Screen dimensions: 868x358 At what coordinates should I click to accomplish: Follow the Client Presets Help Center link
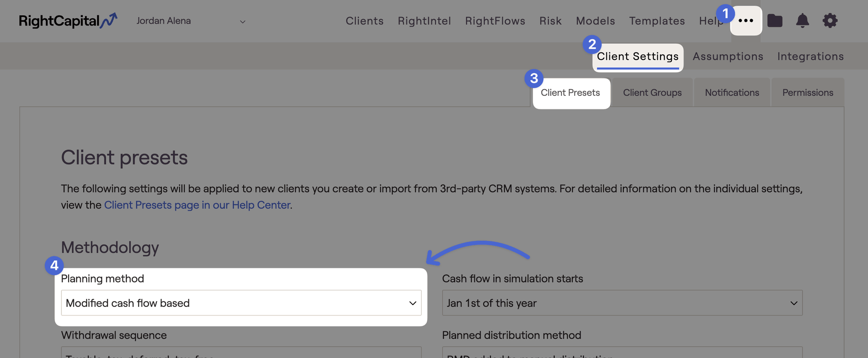[197, 205]
